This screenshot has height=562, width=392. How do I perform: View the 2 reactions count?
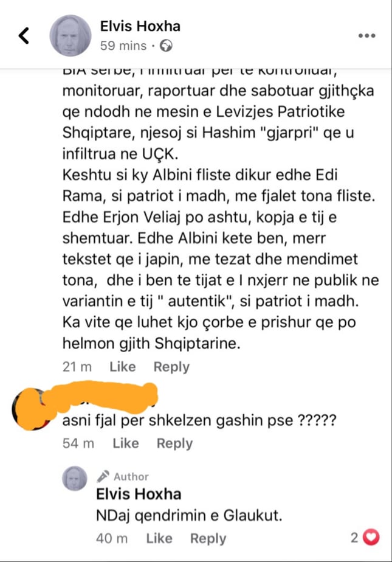(354, 538)
